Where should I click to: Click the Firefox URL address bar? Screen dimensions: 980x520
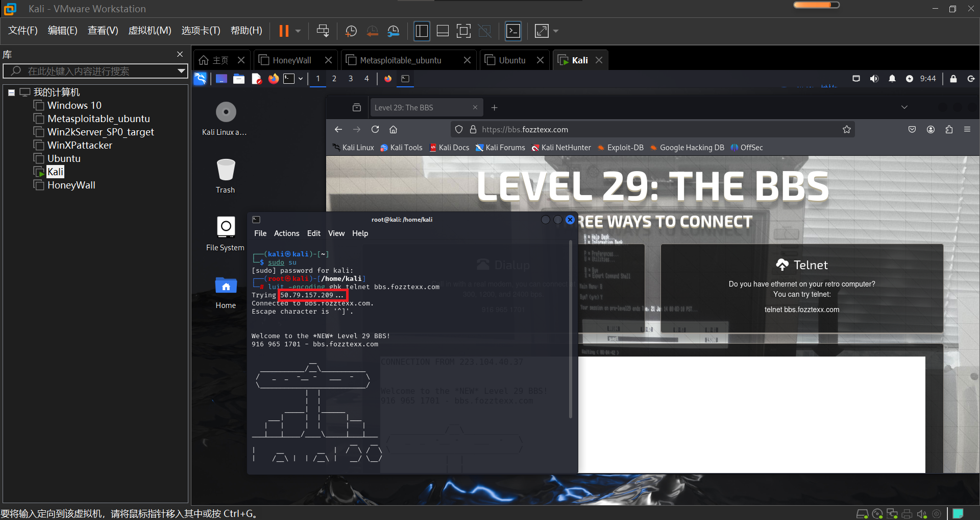click(653, 129)
